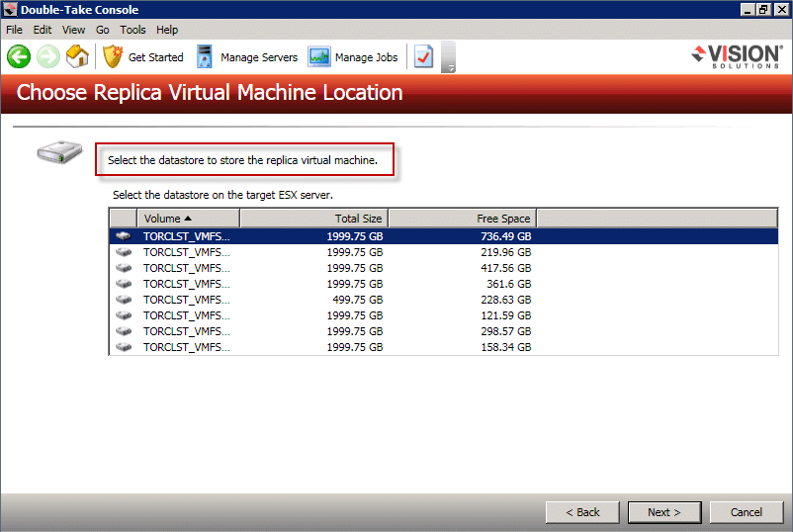Click the Manage Jobs monitor icon
This screenshot has height=532, width=793.
tap(319, 57)
